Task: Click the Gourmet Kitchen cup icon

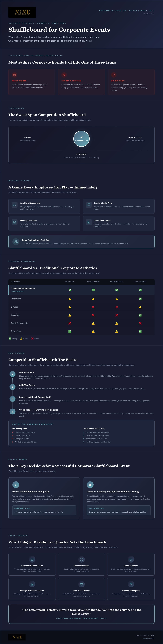Action: 131,559
